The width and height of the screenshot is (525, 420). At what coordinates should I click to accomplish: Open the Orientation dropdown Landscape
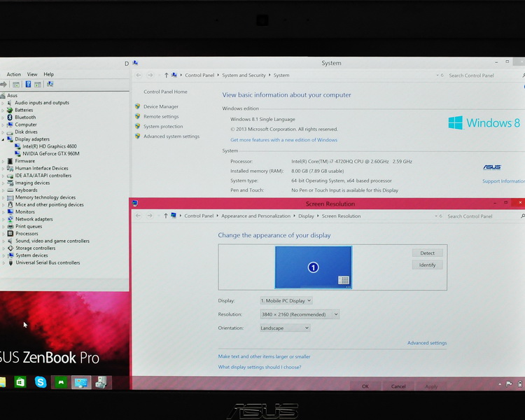[285, 328]
